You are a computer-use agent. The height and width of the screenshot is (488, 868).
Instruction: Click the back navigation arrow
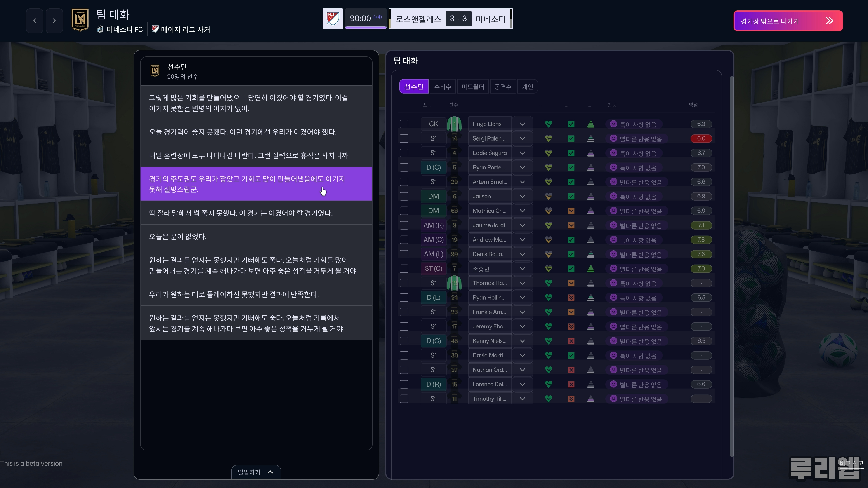click(35, 21)
